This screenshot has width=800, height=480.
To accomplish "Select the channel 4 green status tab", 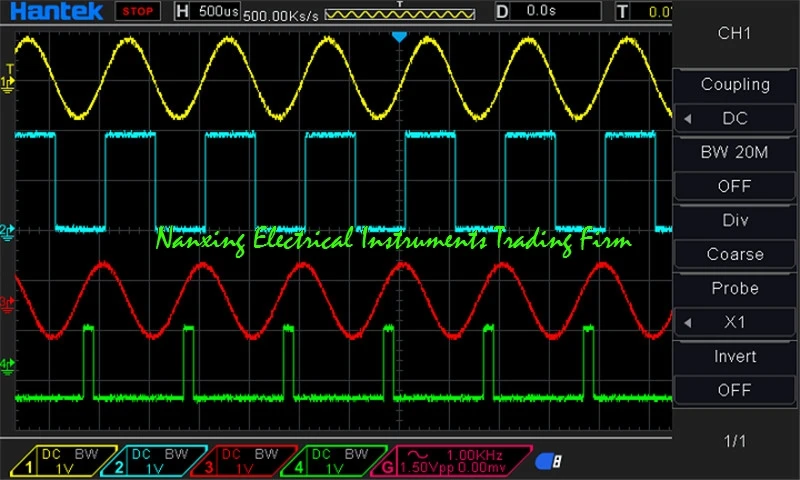I will (334, 461).
